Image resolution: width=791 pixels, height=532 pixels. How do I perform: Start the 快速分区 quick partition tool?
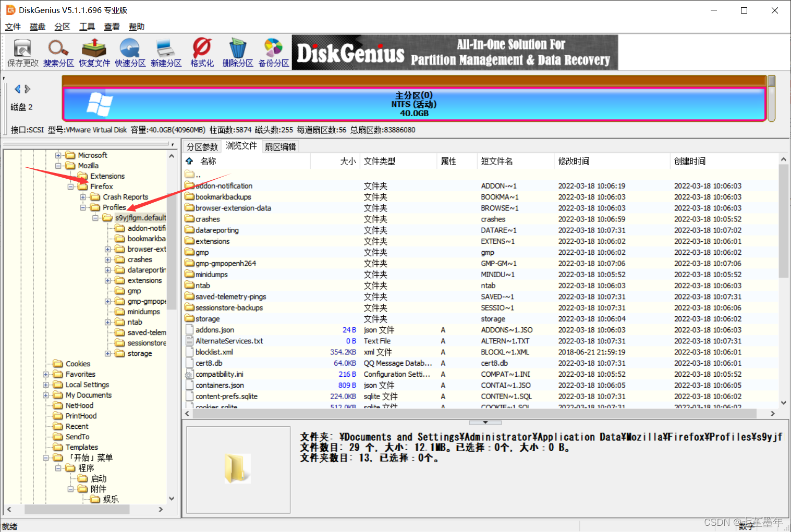(x=130, y=53)
